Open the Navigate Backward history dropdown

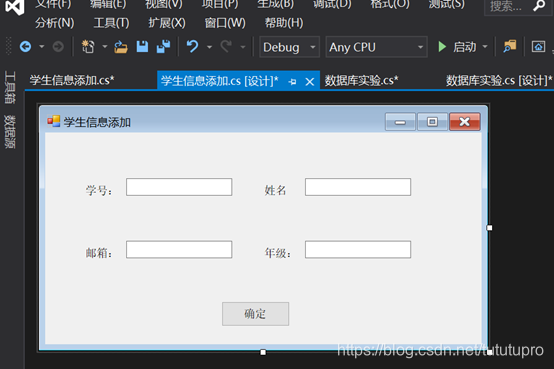tap(42, 47)
